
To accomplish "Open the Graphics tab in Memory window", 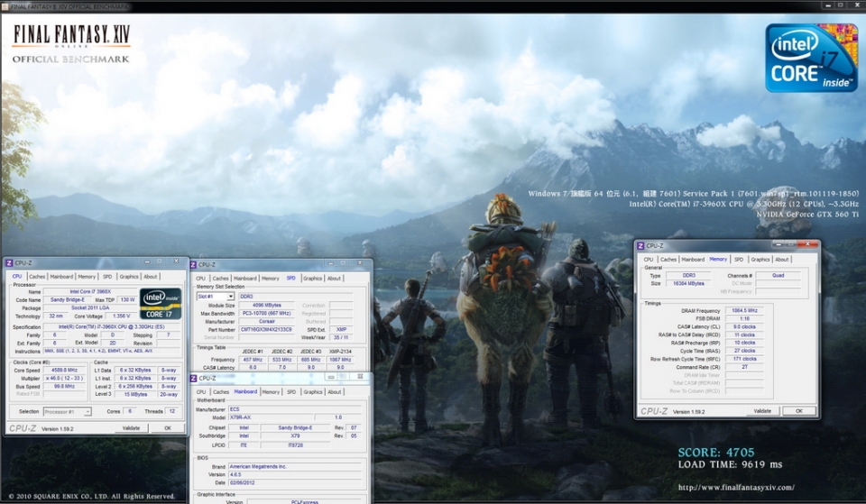I will (x=760, y=259).
